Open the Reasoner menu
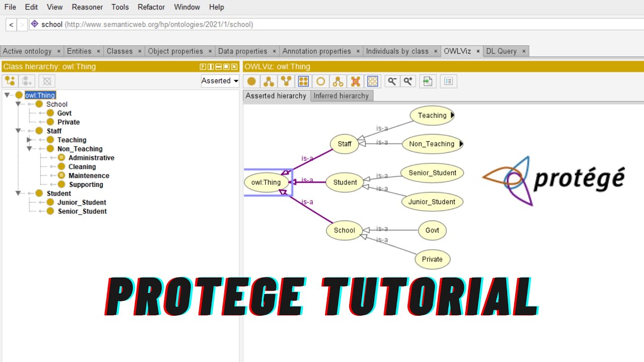 tap(87, 7)
